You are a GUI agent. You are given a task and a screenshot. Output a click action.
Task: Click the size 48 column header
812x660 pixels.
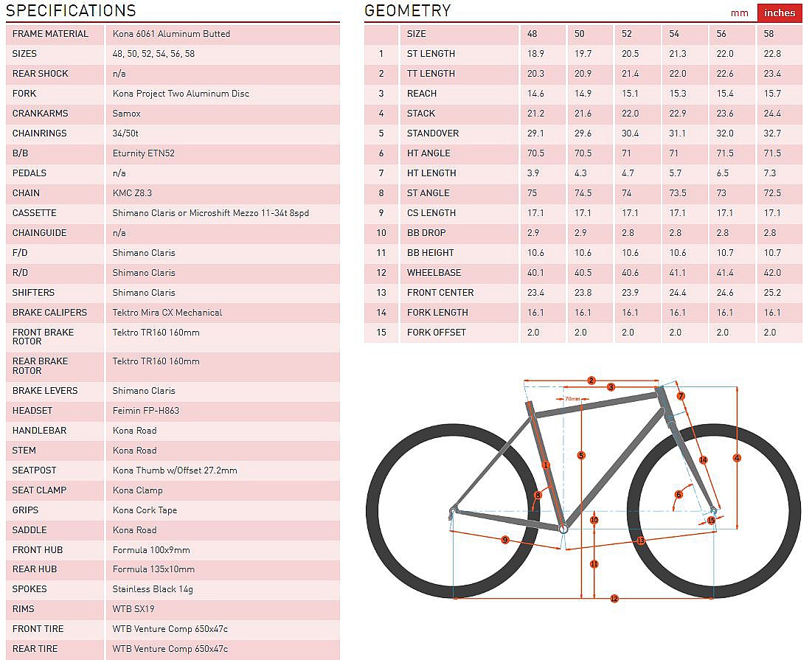tap(532, 34)
